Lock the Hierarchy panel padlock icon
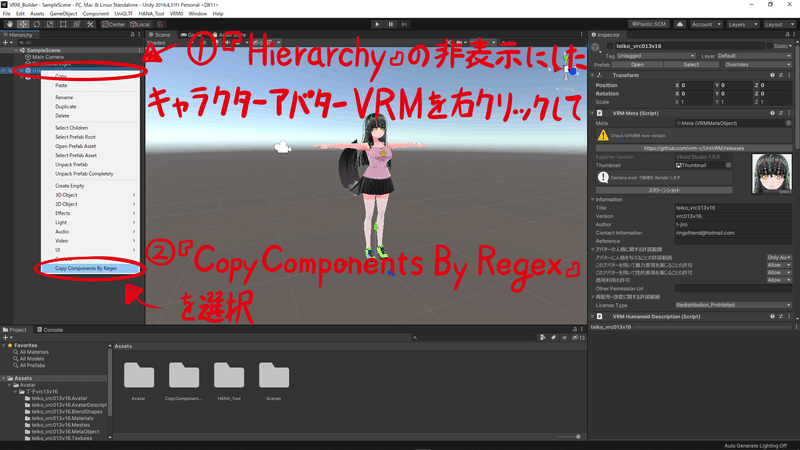 point(132,35)
